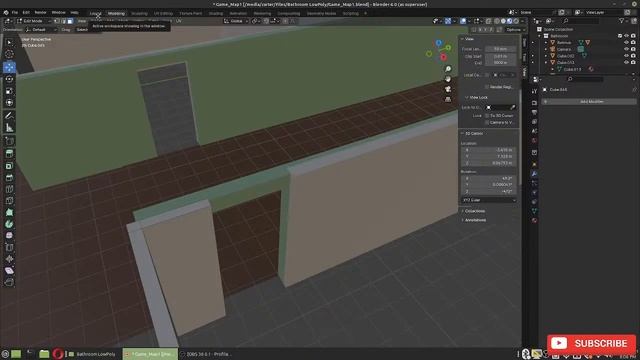Toggle camera view with camera gizmo

pyautogui.click(x=448, y=89)
